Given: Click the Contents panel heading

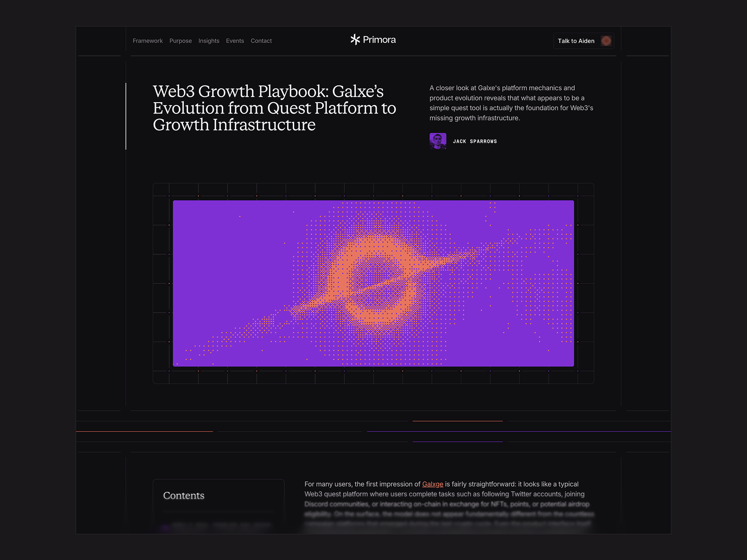Looking at the screenshot, I should click(184, 496).
